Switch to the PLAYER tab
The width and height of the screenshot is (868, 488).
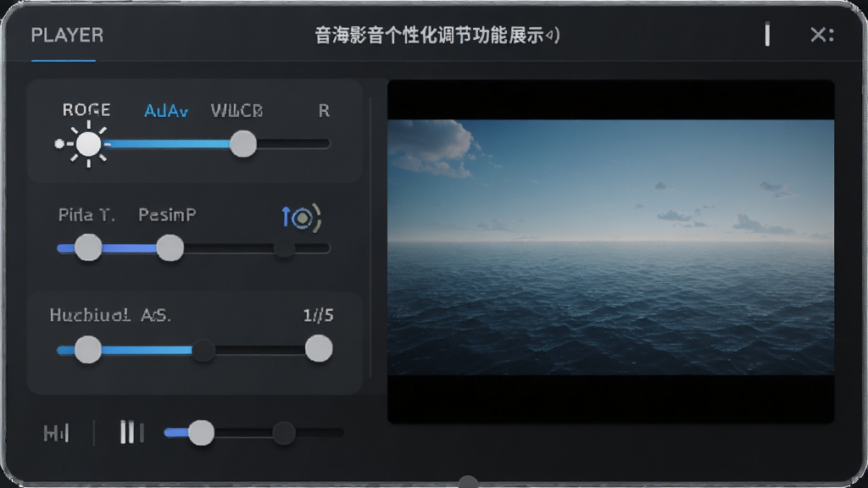coord(67,36)
